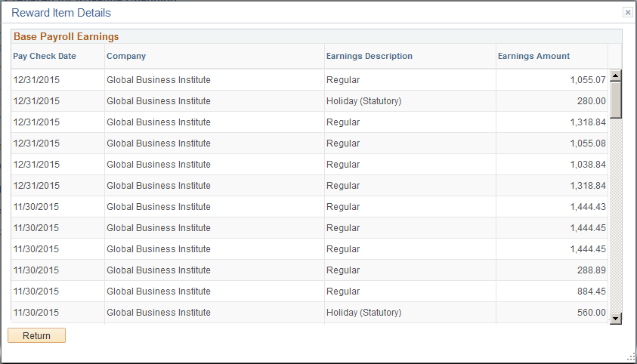The image size is (637, 364).
Task: Sort by Pay Check Date column header
Action: [x=45, y=56]
